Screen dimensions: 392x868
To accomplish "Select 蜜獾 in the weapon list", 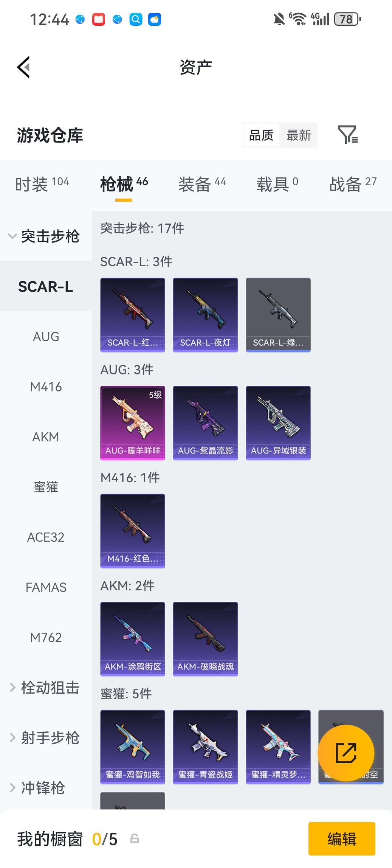I will click(x=46, y=487).
